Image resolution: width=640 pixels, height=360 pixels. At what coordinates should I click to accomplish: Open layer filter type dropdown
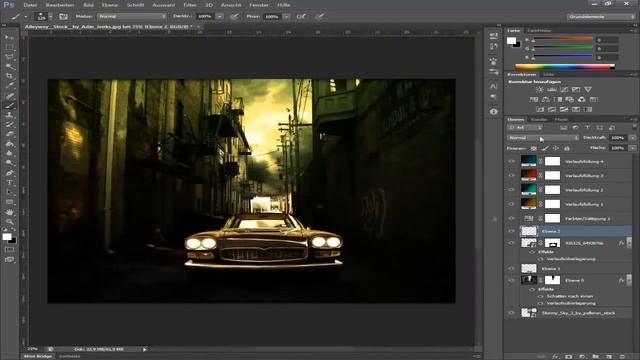point(525,128)
